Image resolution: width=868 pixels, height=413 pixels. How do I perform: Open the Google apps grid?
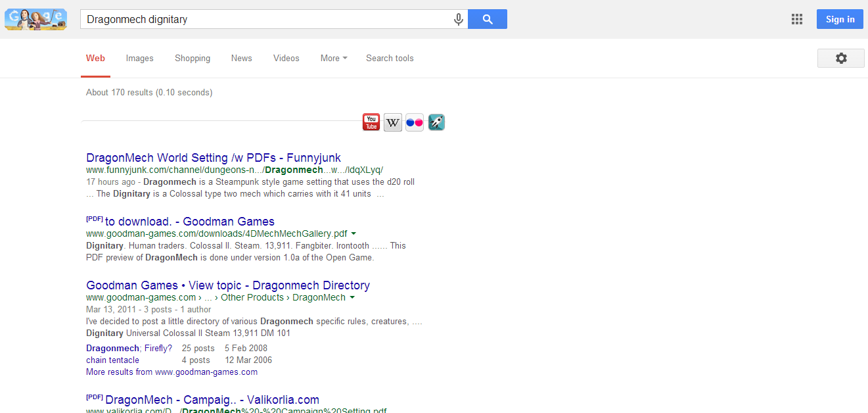coord(797,19)
